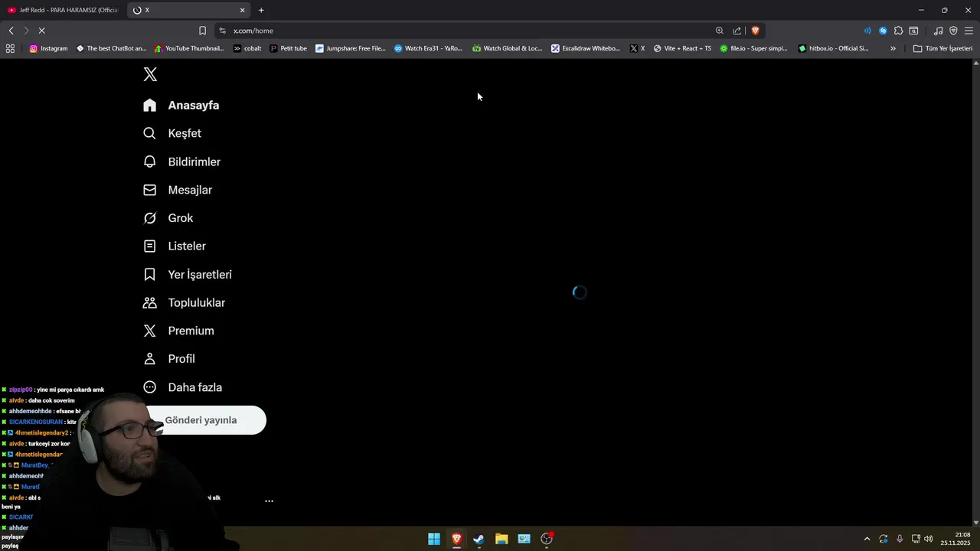Screen dimensions: 980x551
Task: Click the music note media icon
Action: tap(938, 31)
